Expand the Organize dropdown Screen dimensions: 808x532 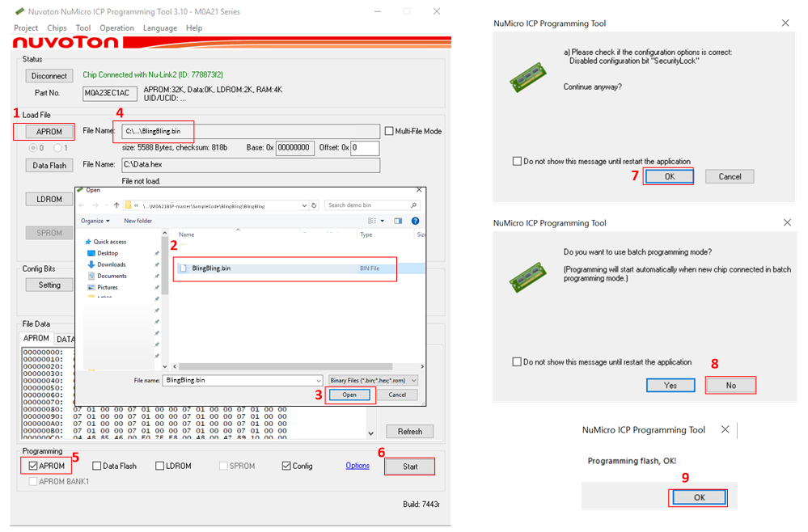95,221
